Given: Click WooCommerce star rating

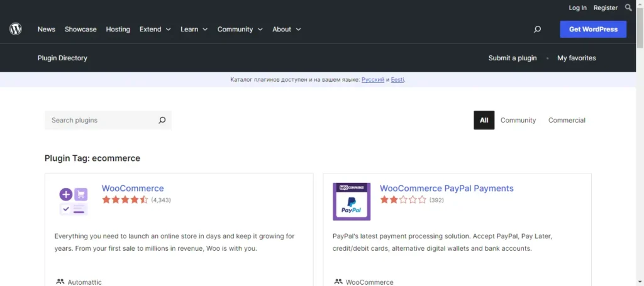Looking at the screenshot, I should pyautogui.click(x=125, y=200).
